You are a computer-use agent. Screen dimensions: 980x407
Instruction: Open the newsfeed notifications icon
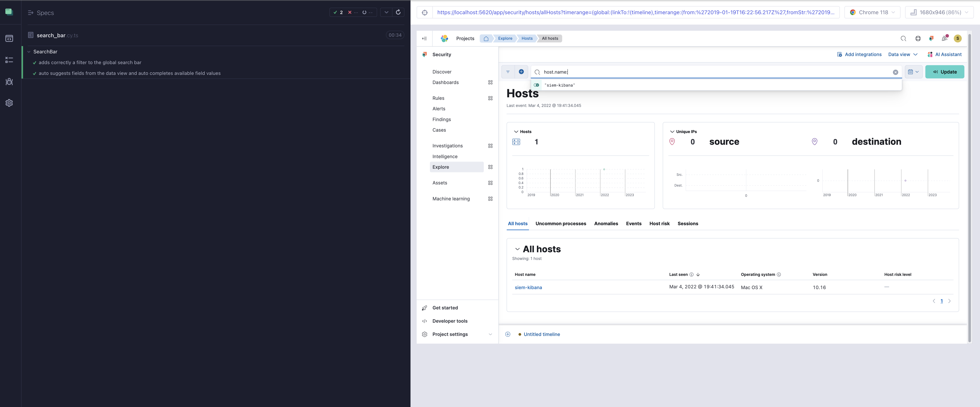coord(944,38)
